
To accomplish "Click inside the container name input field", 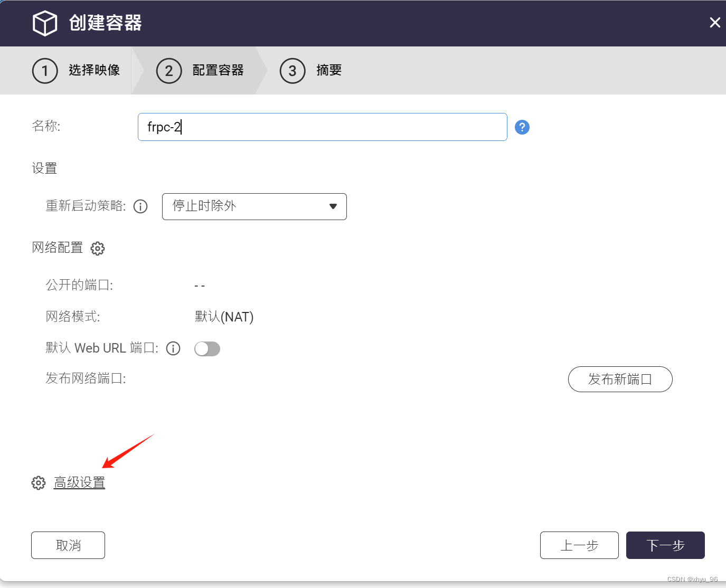I will tap(322, 127).
